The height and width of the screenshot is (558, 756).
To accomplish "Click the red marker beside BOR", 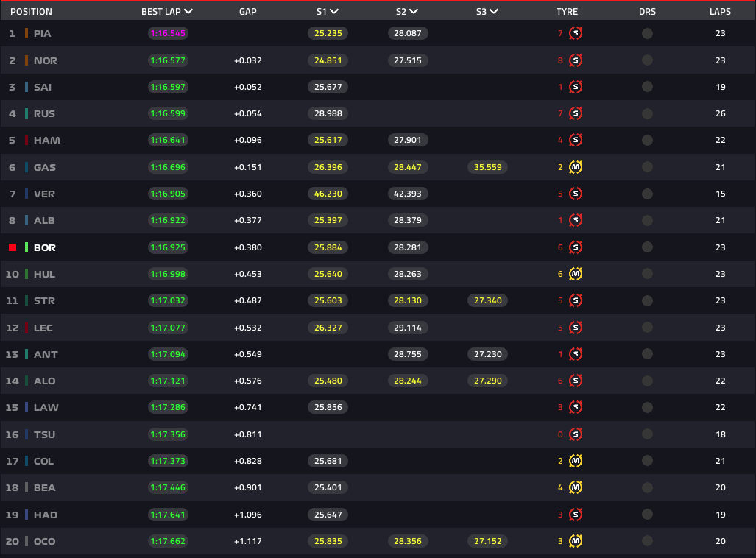I will click(x=13, y=247).
